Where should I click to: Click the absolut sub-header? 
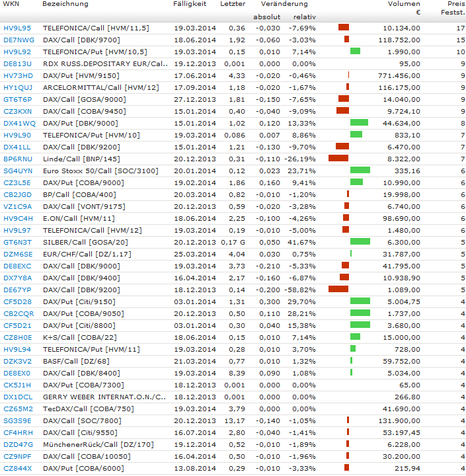point(267,17)
